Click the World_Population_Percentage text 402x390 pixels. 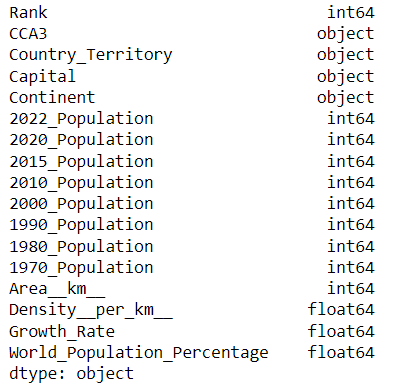coord(139,353)
